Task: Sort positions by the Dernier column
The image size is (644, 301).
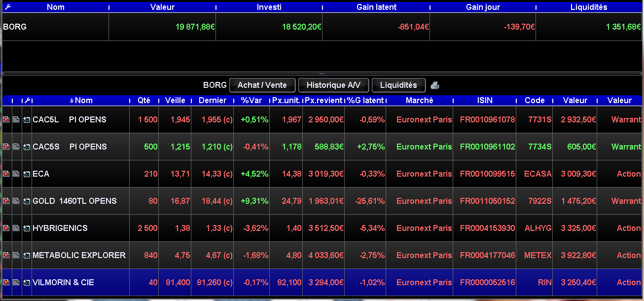Action: (x=213, y=100)
